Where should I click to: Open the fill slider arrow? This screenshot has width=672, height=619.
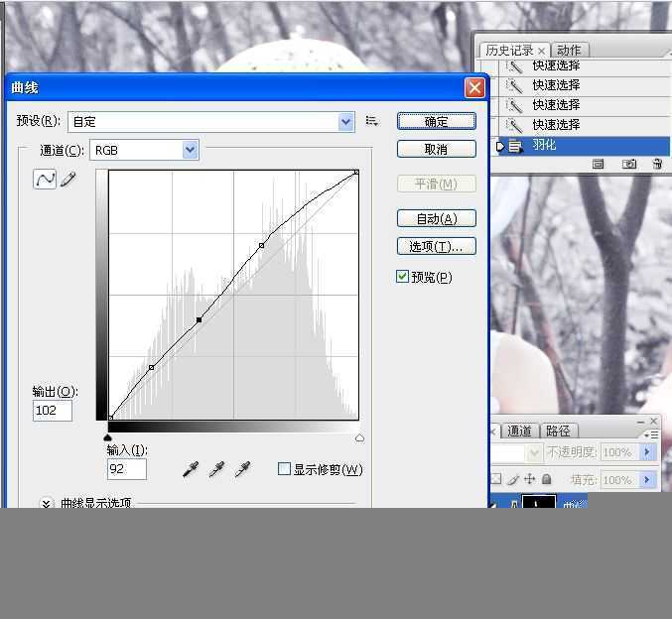[x=647, y=479]
